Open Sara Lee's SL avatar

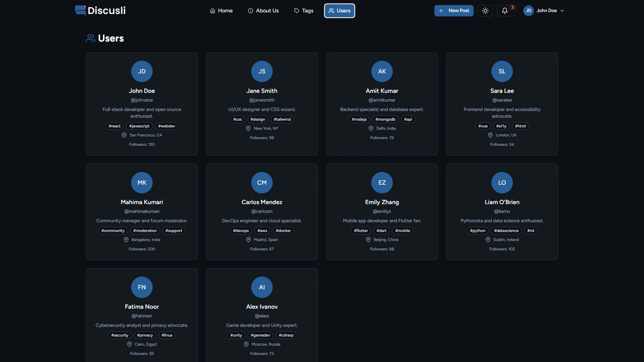pyautogui.click(x=502, y=71)
